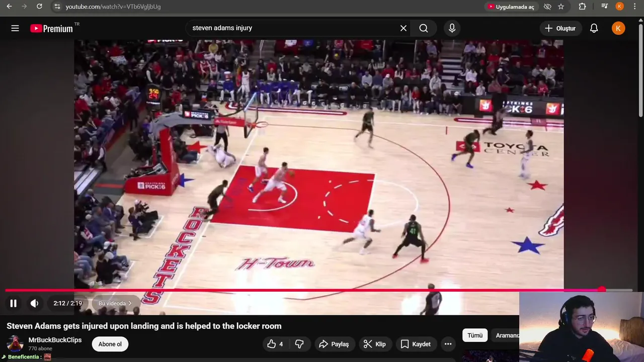Viewport: 644px width, 362px height.
Task: Open MrBuckBuckClips channel avatar
Action: point(15,344)
